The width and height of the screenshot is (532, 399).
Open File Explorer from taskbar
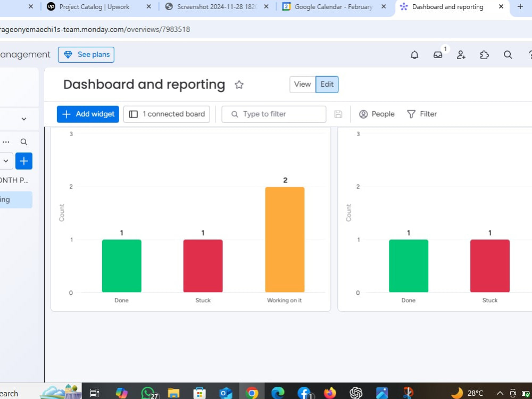point(173,393)
